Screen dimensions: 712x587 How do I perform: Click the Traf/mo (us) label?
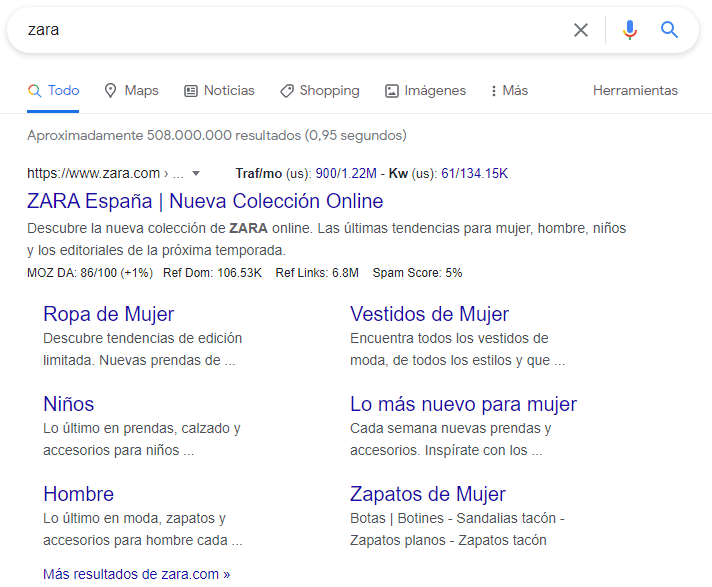(273, 173)
